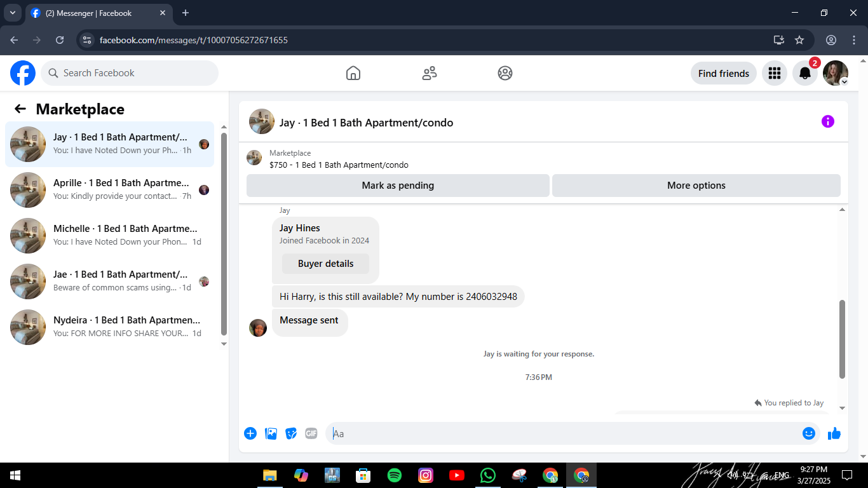
Task: Click the "Message sent" bubble
Action: 309,323
